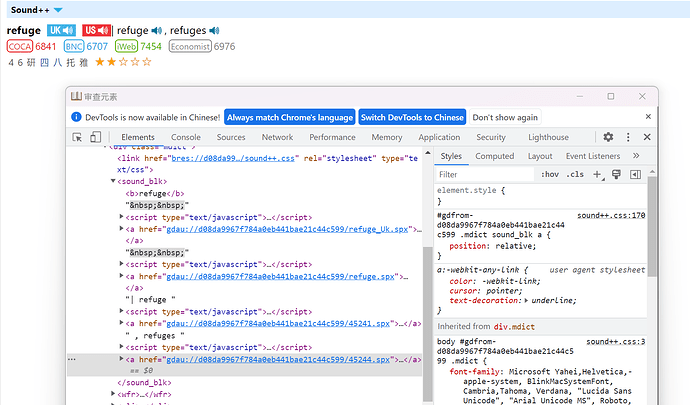Open the sound++.css:3 source link
Screen dimensions: 690x405
click(x=616, y=342)
